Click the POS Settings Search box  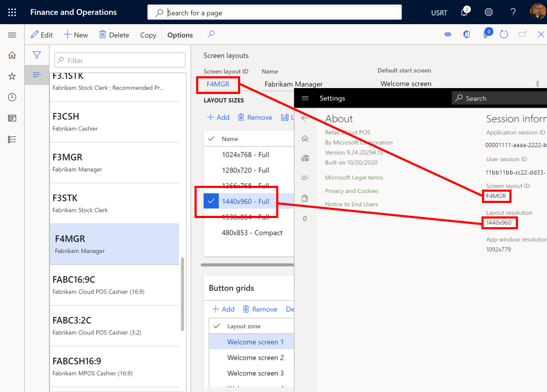[x=500, y=98]
